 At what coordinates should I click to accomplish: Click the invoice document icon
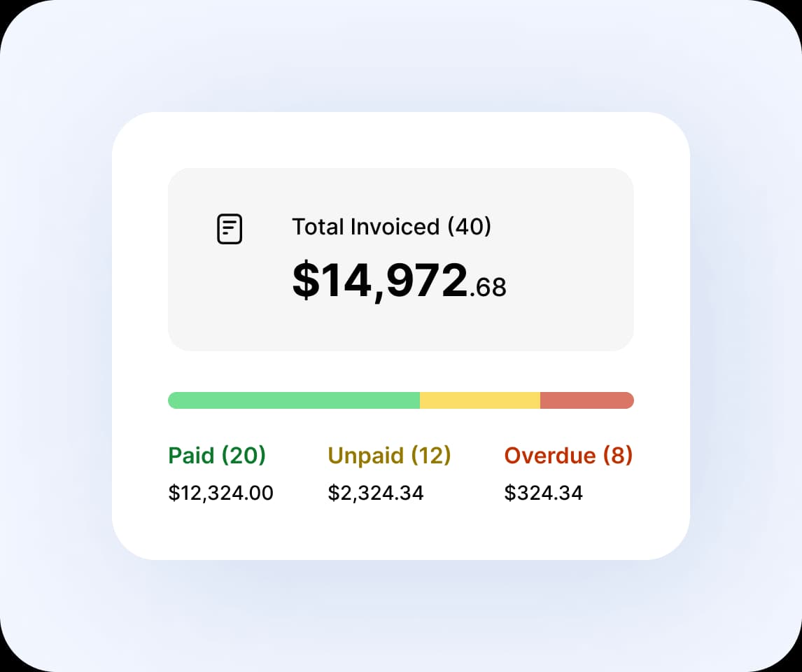click(230, 230)
